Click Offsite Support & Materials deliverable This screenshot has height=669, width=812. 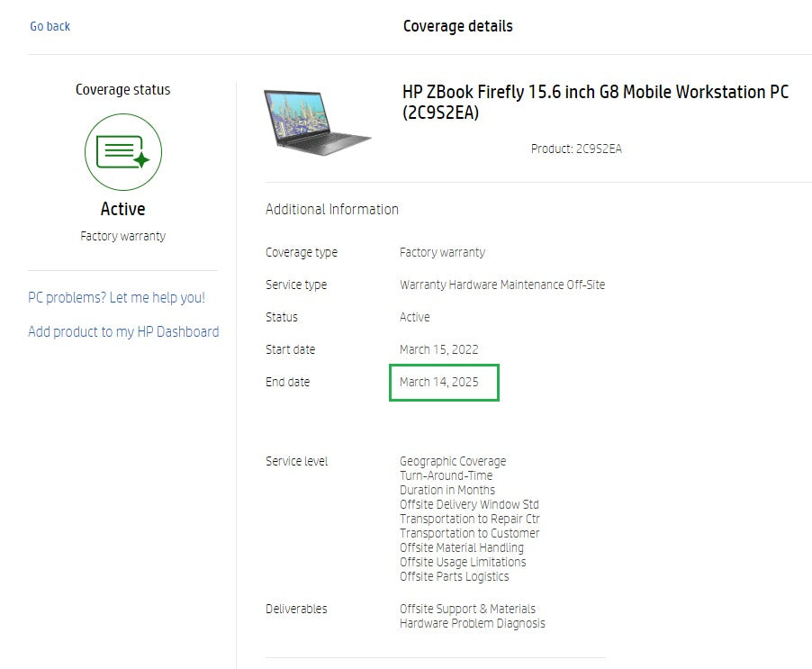click(x=467, y=609)
